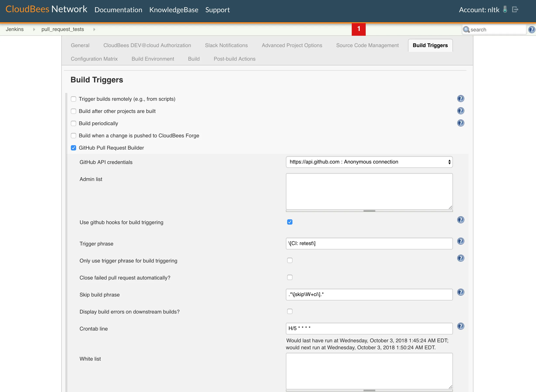Click help icon for Trigger builds remotely
The height and width of the screenshot is (392, 536).
pos(460,99)
